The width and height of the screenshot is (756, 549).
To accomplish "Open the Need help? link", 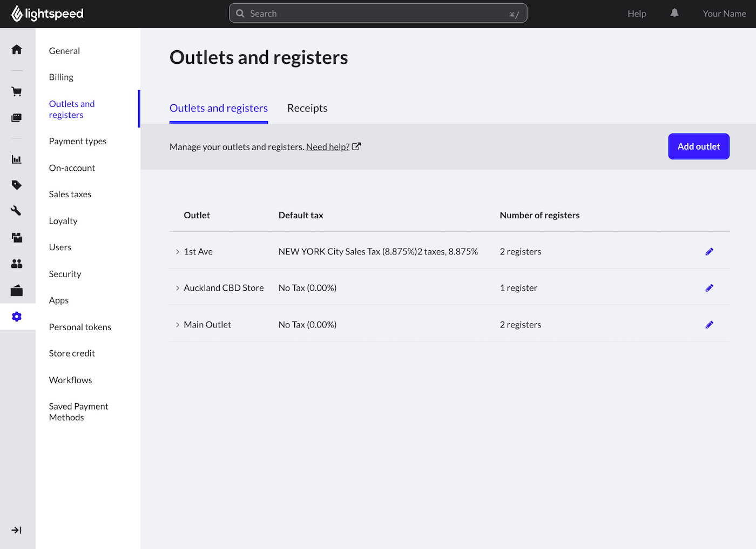I will coord(328,147).
